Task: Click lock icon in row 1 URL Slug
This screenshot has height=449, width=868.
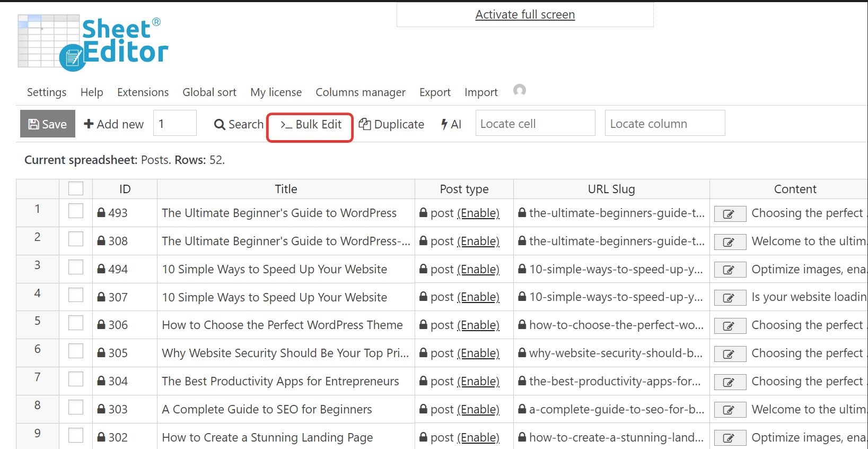Action: tap(522, 212)
